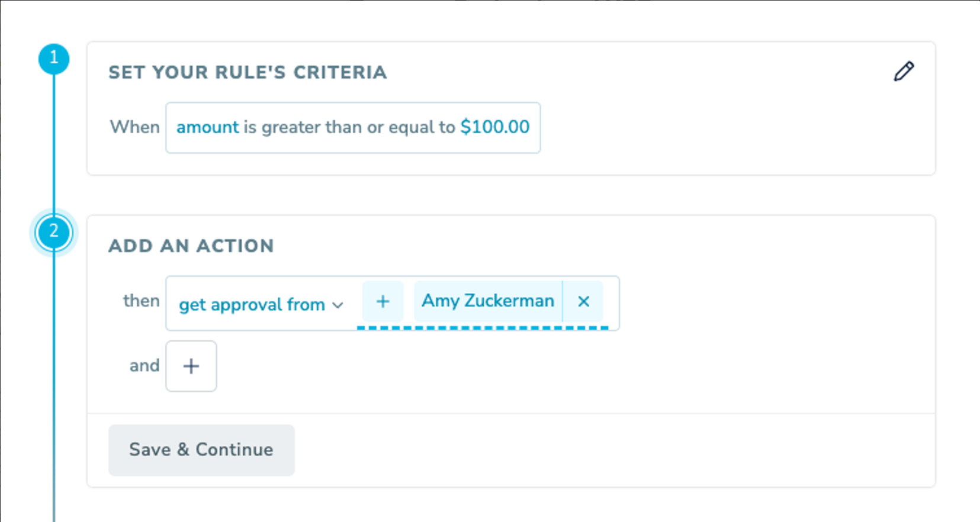Click the pencil edit icon for criteria
Image resolution: width=980 pixels, height=522 pixels.
click(904, 71)
